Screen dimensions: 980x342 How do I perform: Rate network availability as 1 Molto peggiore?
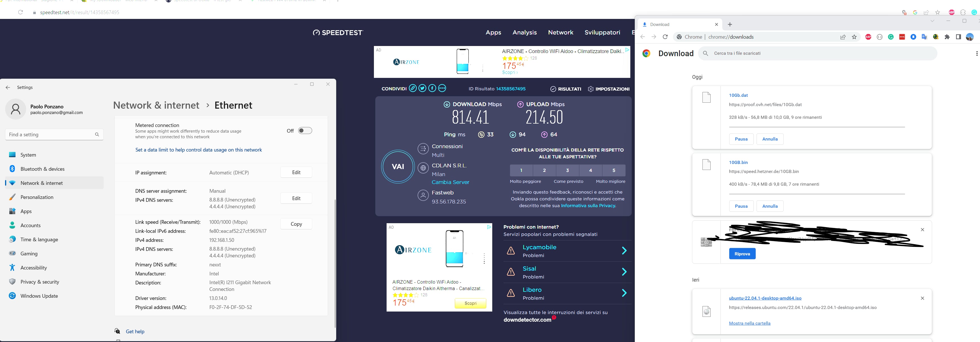521,170
